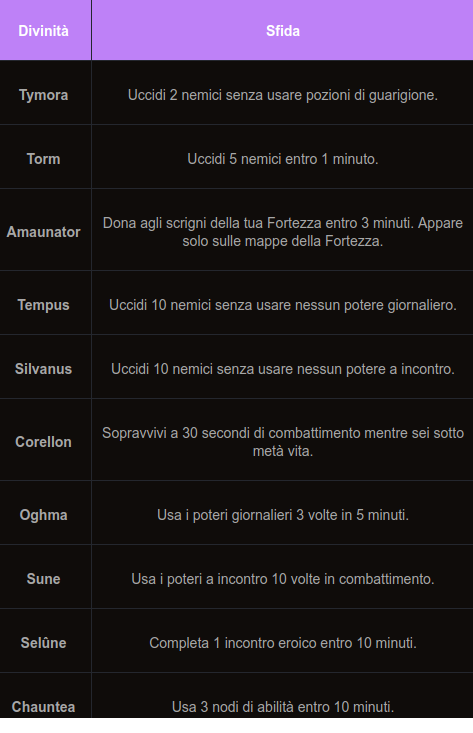Viewport: 473px width, 733px height.
Task: Select the Torm deity name
Action: tap(43, 159)
